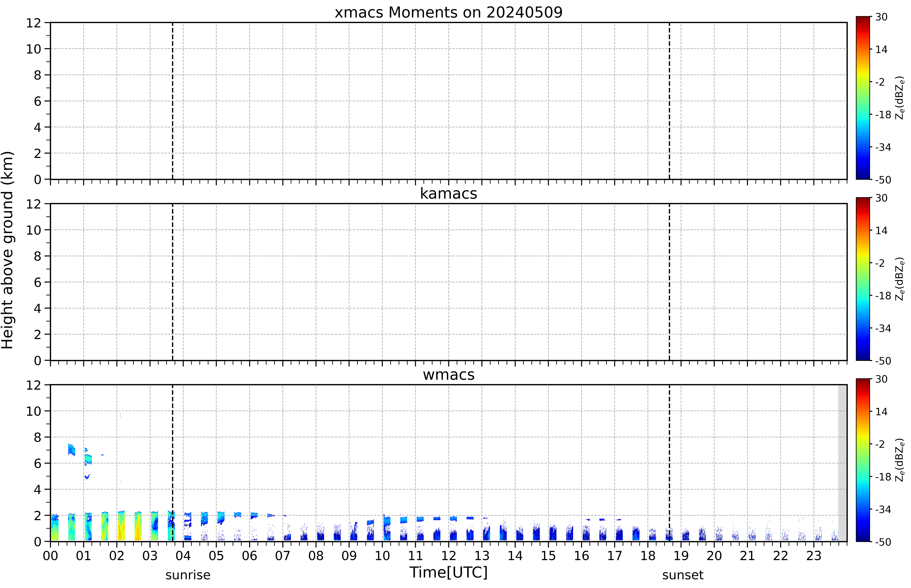Click the '00' time tick label
Viewport: 911px width, 588px height.
[50, 556]
